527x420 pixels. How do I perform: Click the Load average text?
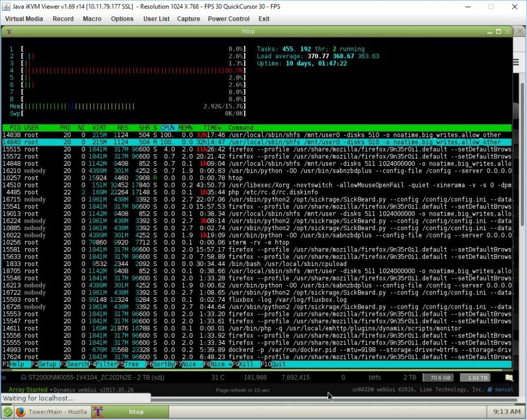tap(318, 56)
